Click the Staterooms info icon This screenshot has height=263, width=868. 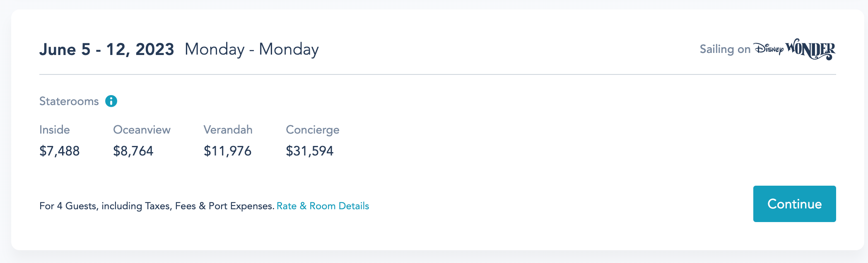click(x=111, y=101)
